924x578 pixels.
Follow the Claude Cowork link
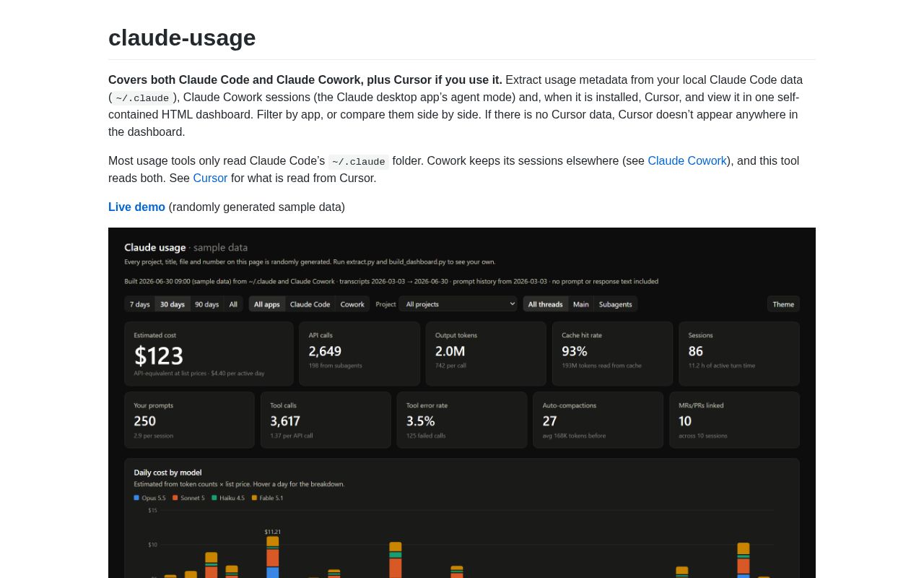[687, 161]
